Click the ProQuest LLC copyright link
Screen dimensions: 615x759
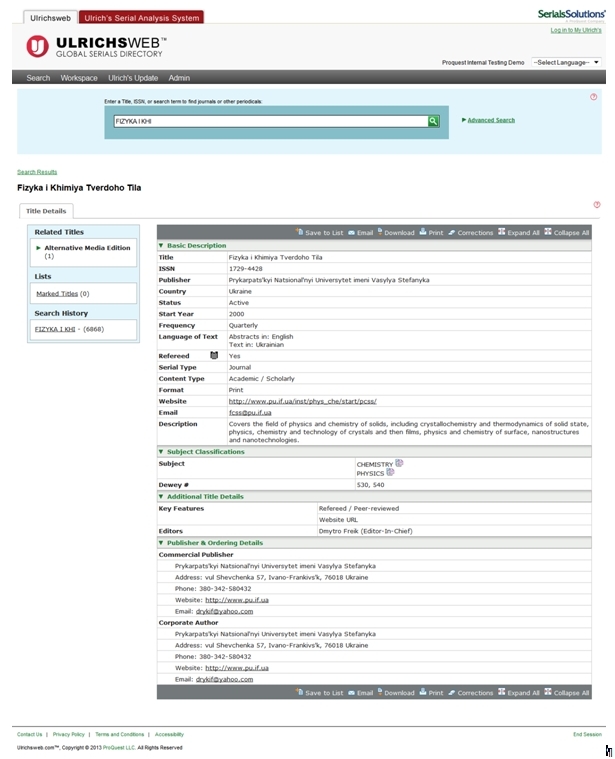point(119,747)
